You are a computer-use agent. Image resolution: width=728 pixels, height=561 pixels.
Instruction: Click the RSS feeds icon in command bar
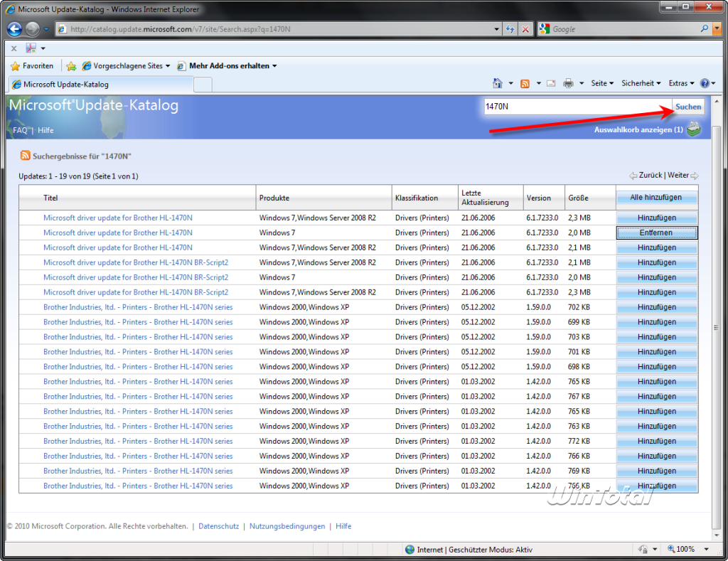tap(525, 84)
